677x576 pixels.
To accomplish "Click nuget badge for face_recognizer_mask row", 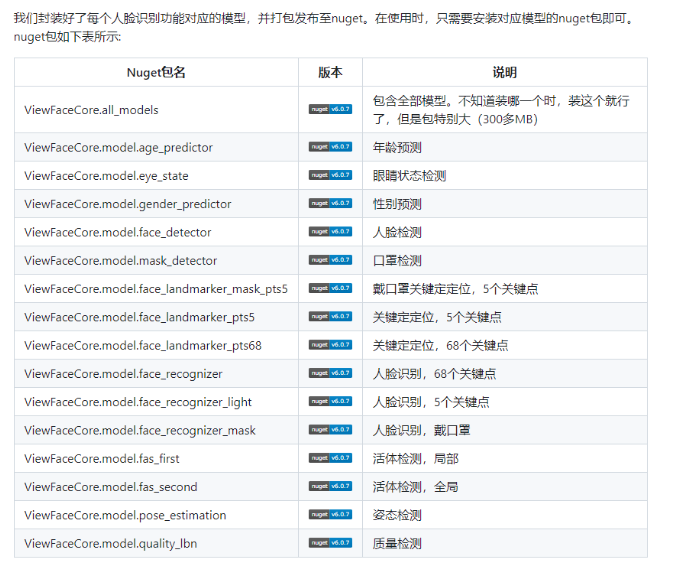I will pos(330,429).
